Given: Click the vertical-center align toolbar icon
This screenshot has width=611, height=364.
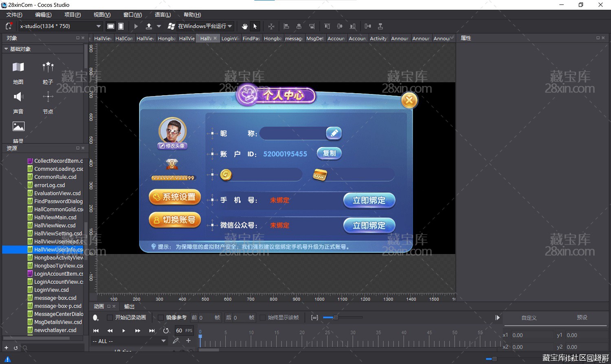Looking at the screenshot, I should click(340, 26).
